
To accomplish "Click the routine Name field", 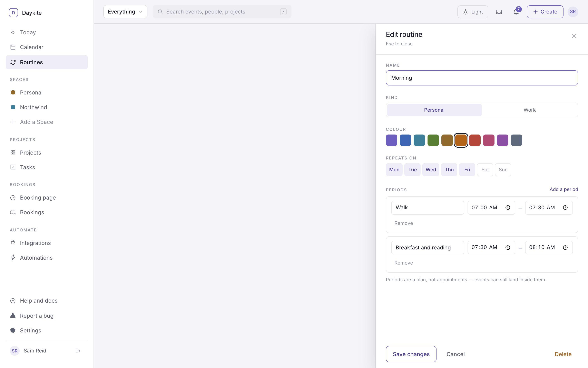I will pyautogui.click(x=482, y=78).
